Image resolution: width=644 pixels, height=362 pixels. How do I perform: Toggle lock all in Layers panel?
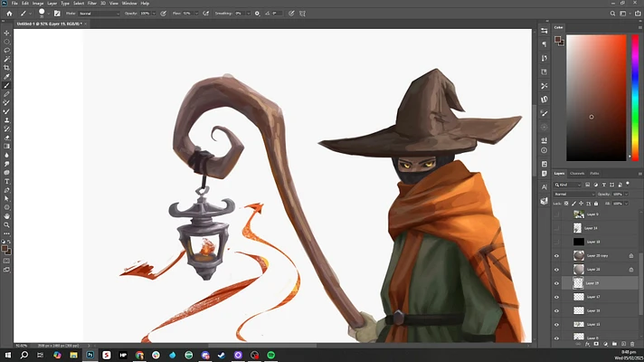596,204
